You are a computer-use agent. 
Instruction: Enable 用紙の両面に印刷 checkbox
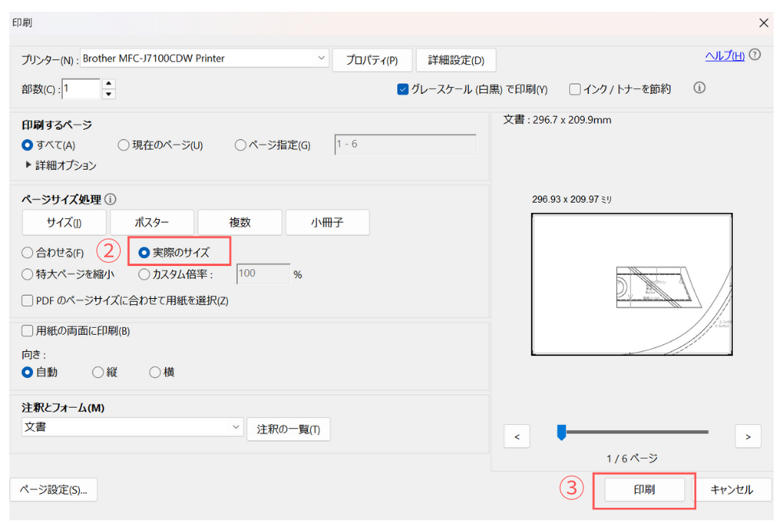point(28,331)
